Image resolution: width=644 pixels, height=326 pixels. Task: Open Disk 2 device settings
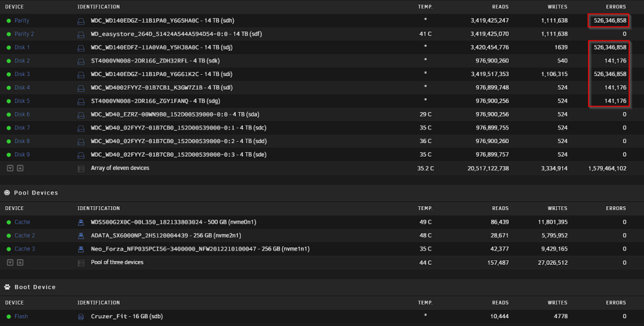tap(22, 61)
